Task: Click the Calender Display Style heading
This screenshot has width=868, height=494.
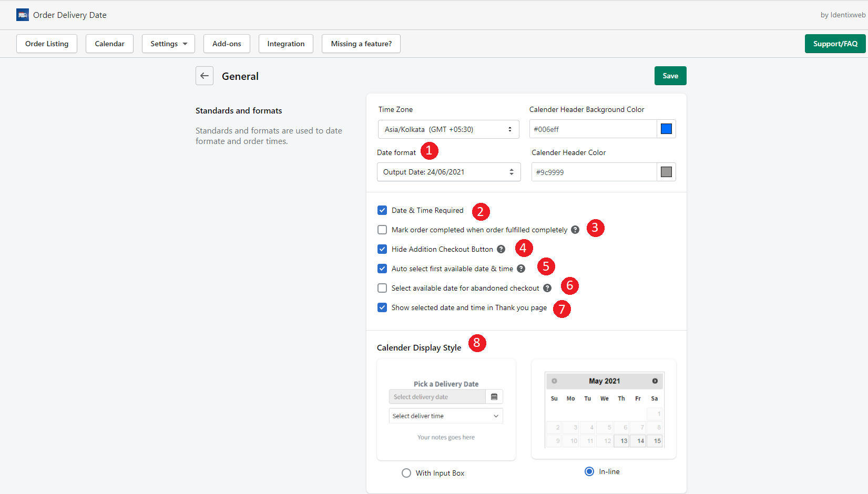Action: tap(419, 348)
